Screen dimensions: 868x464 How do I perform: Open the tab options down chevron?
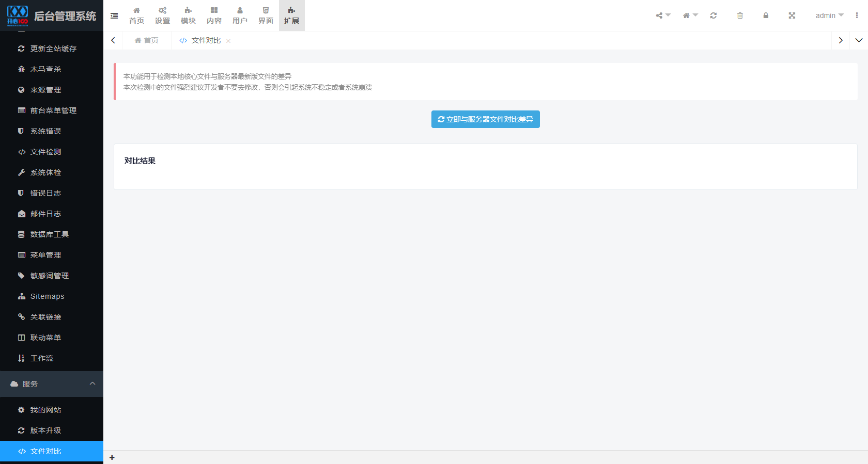[859, 40]
